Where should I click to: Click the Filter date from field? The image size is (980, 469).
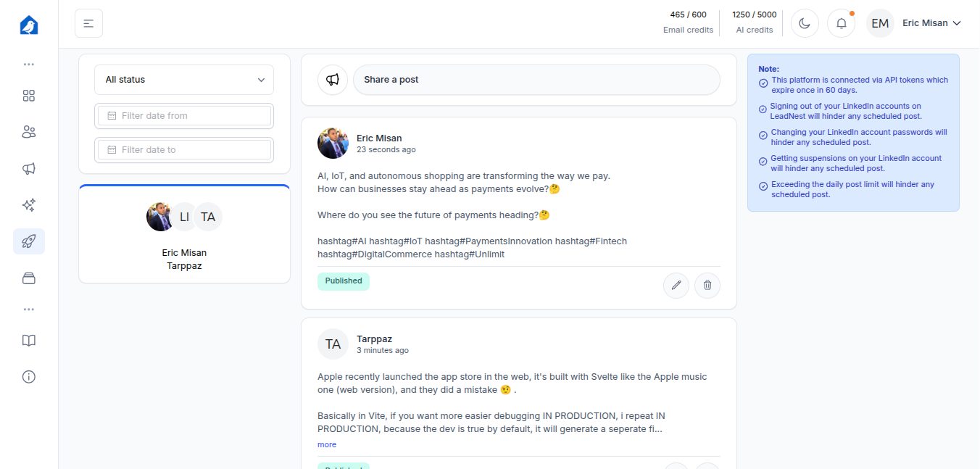click(184, 116)
